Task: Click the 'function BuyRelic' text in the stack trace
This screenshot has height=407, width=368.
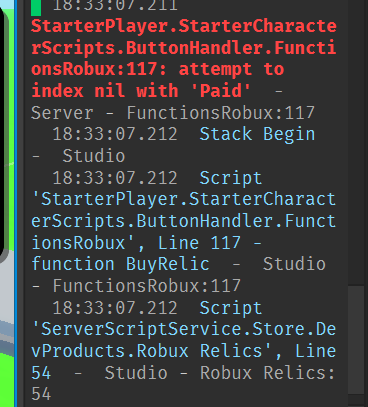Action: tap(120, 264)
